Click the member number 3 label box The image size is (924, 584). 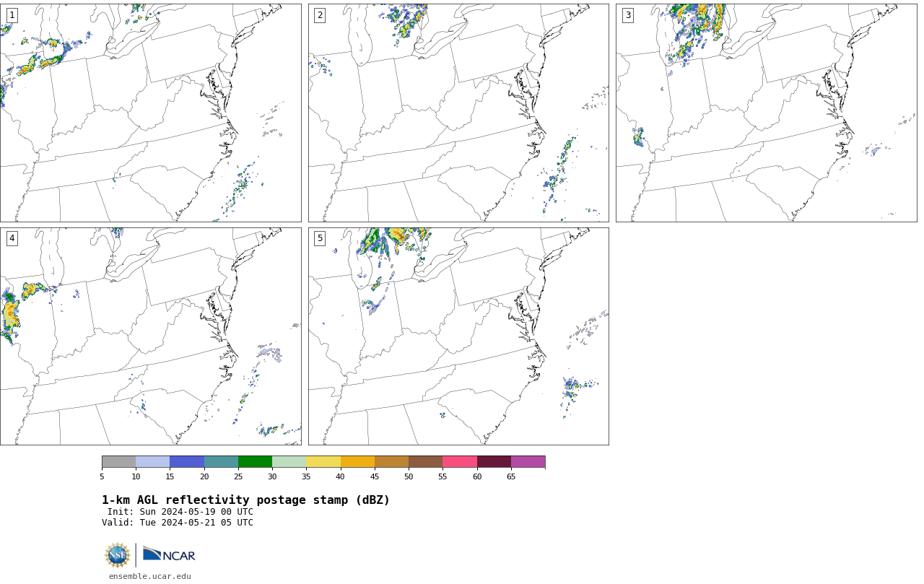pos(628,15)
